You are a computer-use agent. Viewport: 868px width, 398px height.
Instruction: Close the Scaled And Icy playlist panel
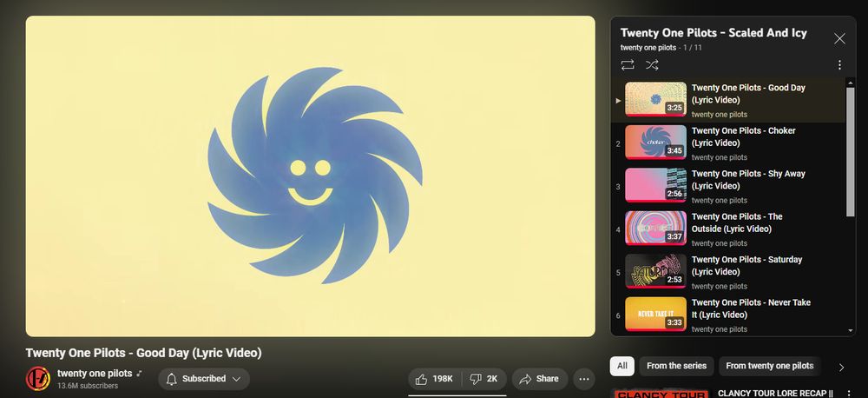[839, 38]
